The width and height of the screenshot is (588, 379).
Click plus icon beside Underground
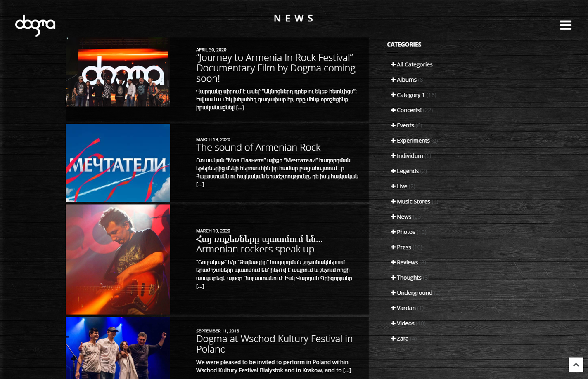tap(393, 293)
